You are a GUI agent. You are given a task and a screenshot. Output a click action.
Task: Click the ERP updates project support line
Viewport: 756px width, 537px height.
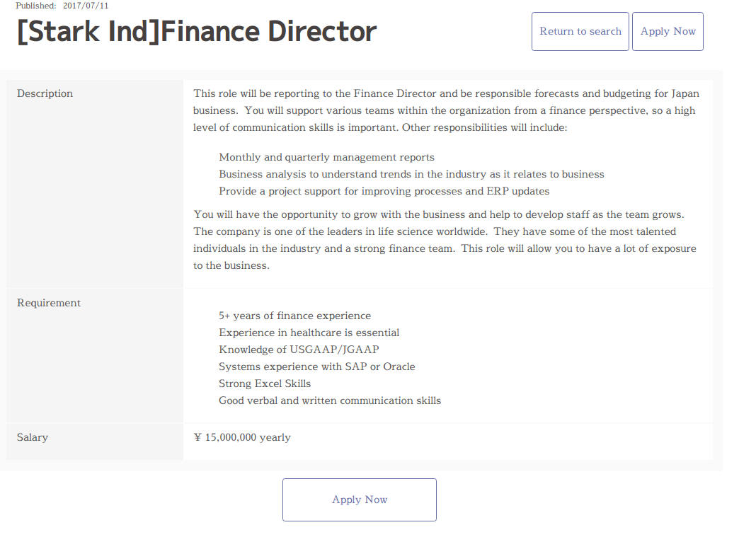(x=384, y=191)
